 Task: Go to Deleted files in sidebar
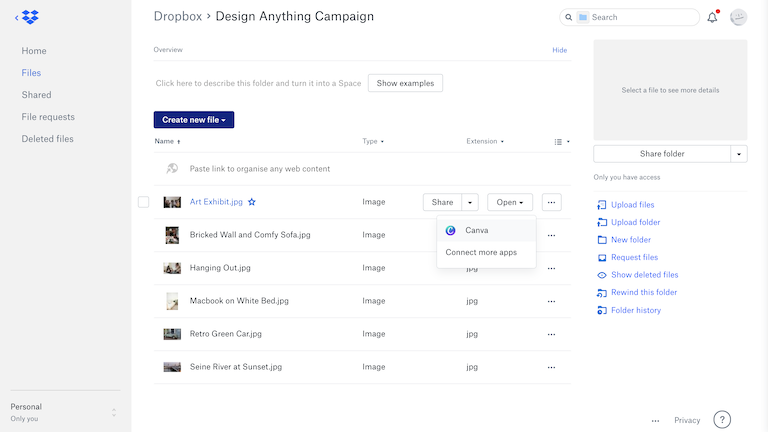tap(47, 139)
